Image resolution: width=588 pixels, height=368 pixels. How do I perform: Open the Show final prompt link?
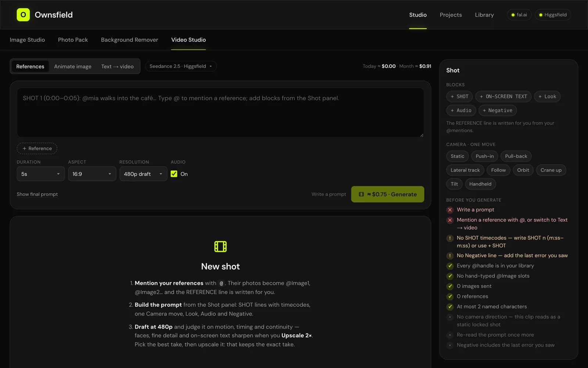(x=37, y=194)
